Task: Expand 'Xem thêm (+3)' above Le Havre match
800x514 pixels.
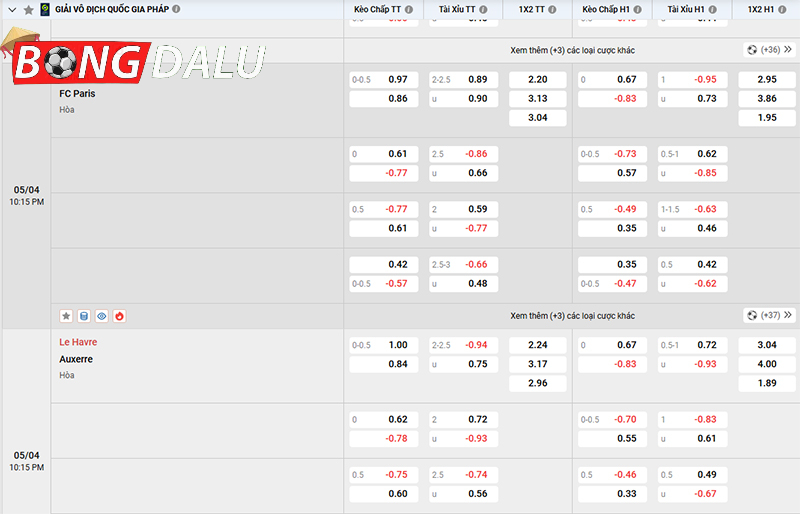Action: [x=572, y=316]
